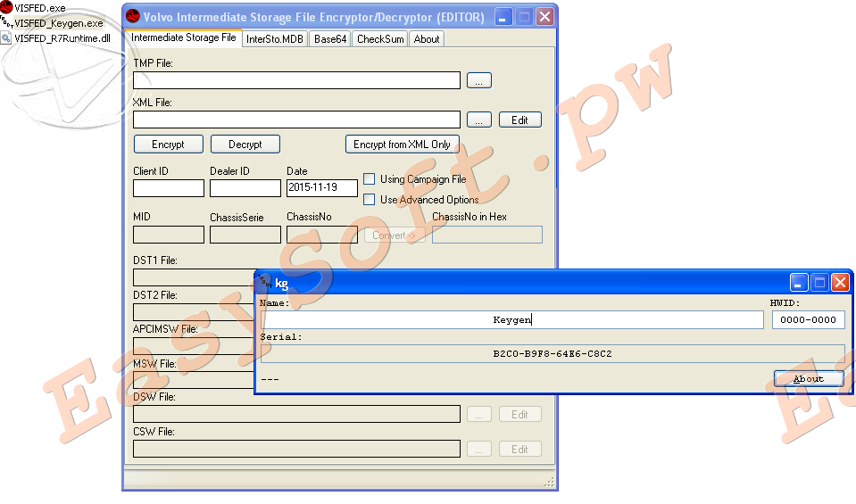Click Edit button for DSW File
The image size is (856, 504).
coord(519,415)
